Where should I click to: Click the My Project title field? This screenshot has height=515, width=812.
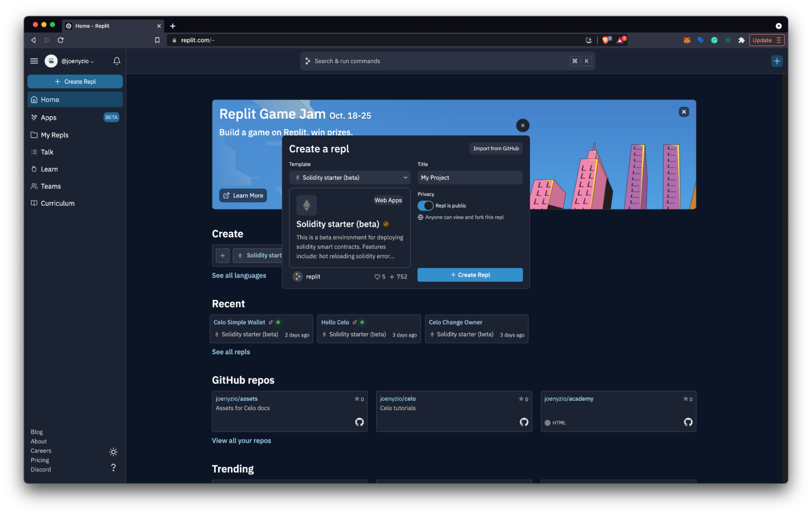click(470, 178)
